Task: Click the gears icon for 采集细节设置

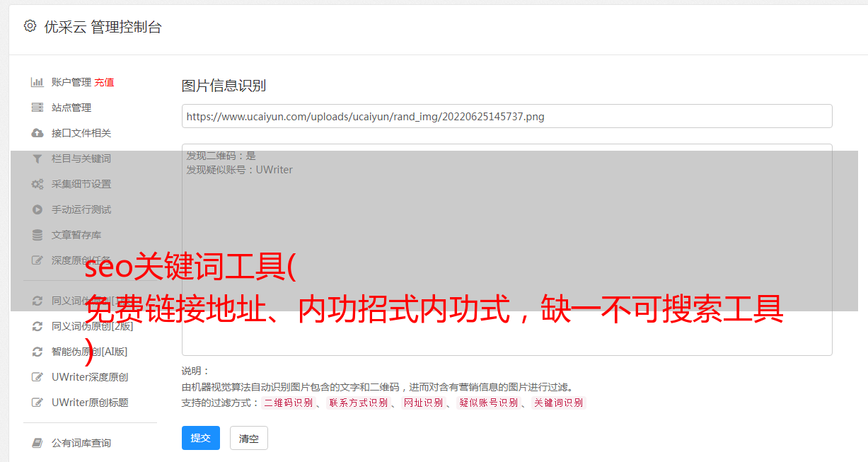Action: point(37,184)
